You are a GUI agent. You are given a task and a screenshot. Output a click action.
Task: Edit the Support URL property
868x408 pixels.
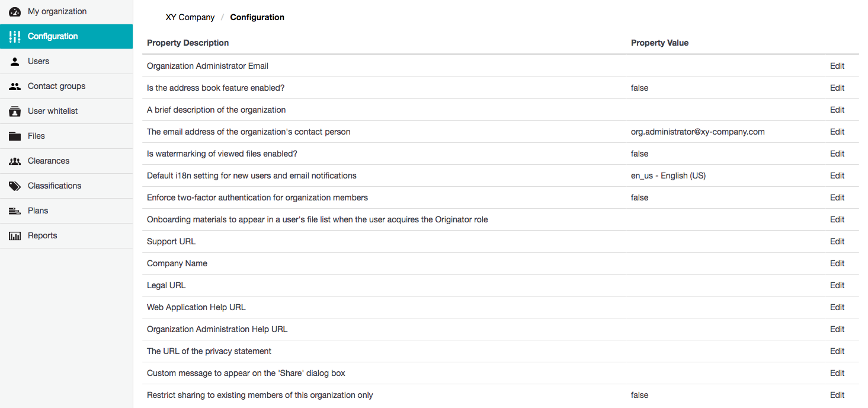tap(837, 241)
